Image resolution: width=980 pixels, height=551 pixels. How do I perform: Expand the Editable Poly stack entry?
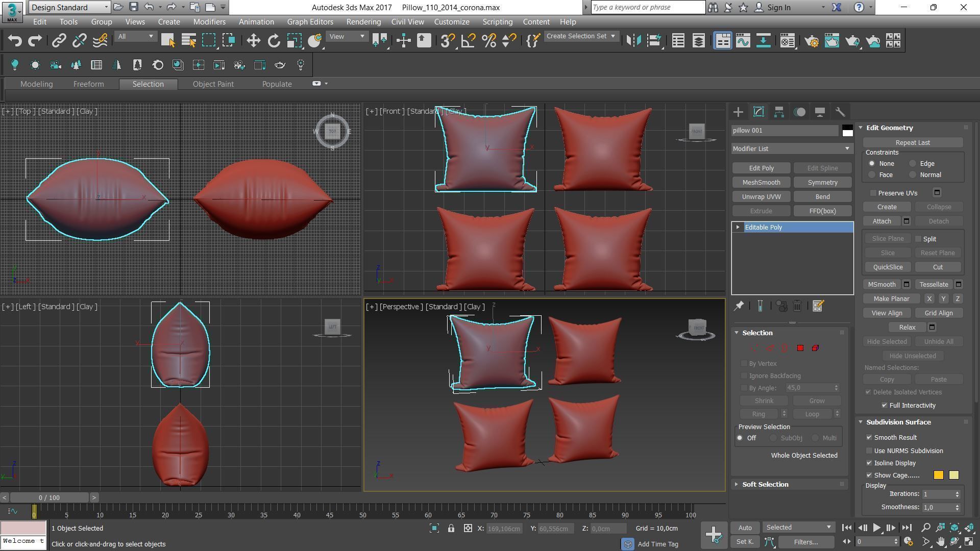click(738, 228)
